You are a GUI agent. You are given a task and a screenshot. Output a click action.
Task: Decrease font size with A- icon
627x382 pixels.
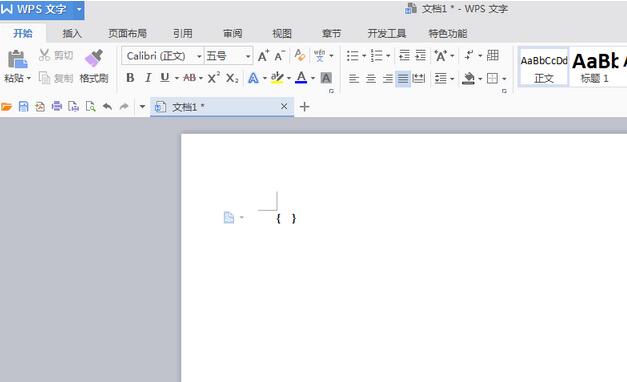280,56
